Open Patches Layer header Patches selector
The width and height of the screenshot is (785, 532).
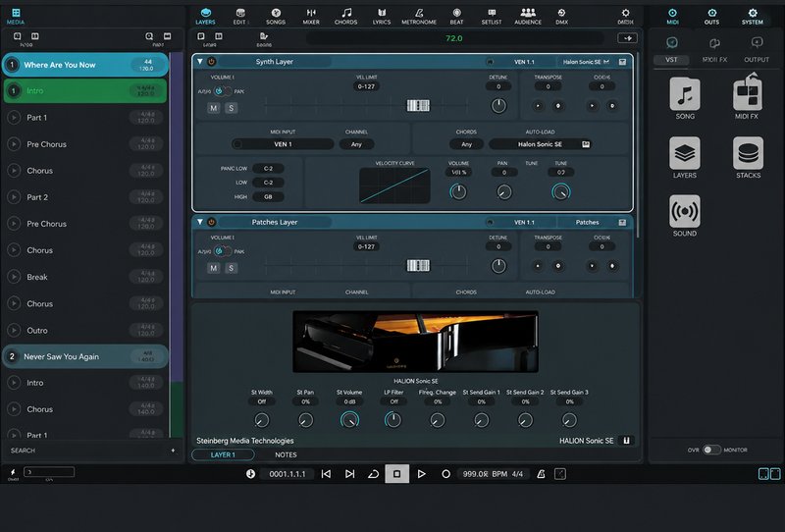587,222
